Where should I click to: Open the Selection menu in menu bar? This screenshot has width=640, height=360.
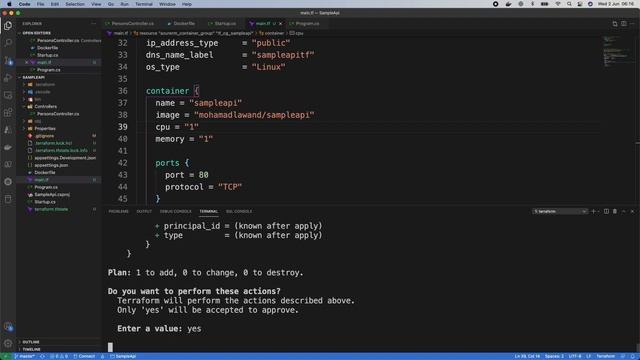pyautogui.click(x=75, y=4)
